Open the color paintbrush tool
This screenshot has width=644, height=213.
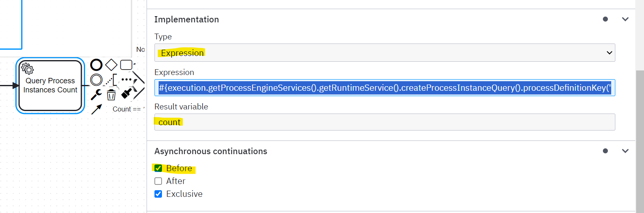click(x=126, y=94)
